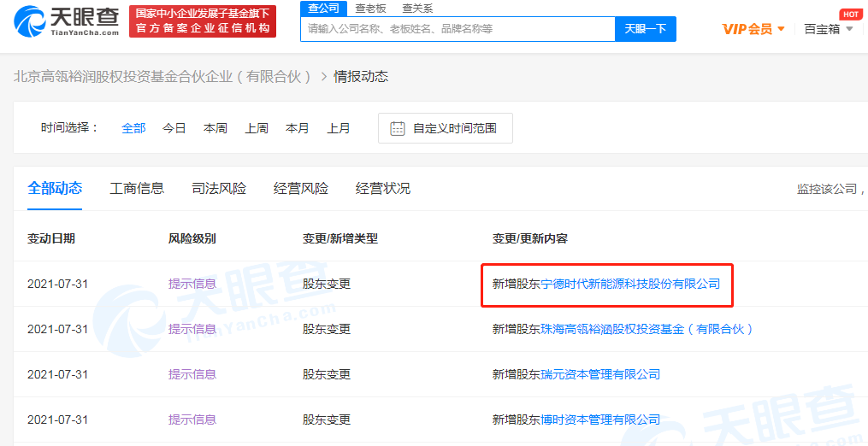
Task: Switch to 经营风险 tab
Action: click(x=300, y=188)
